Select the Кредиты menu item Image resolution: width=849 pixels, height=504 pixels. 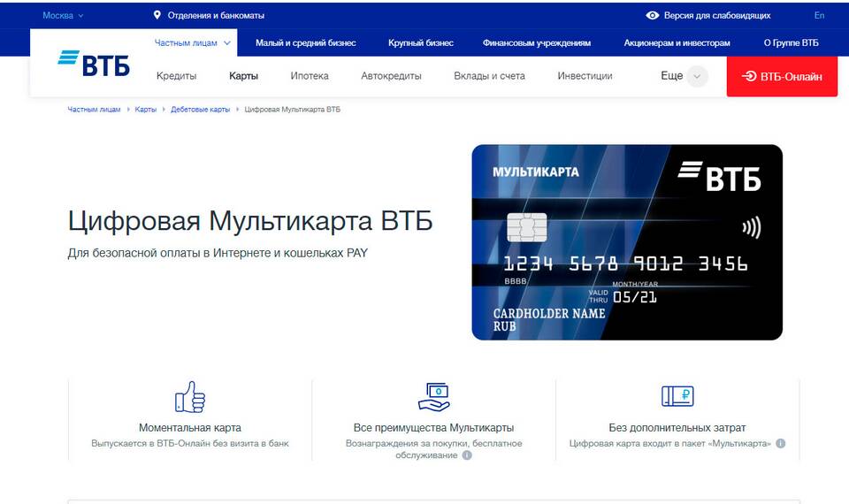(176, 76)
